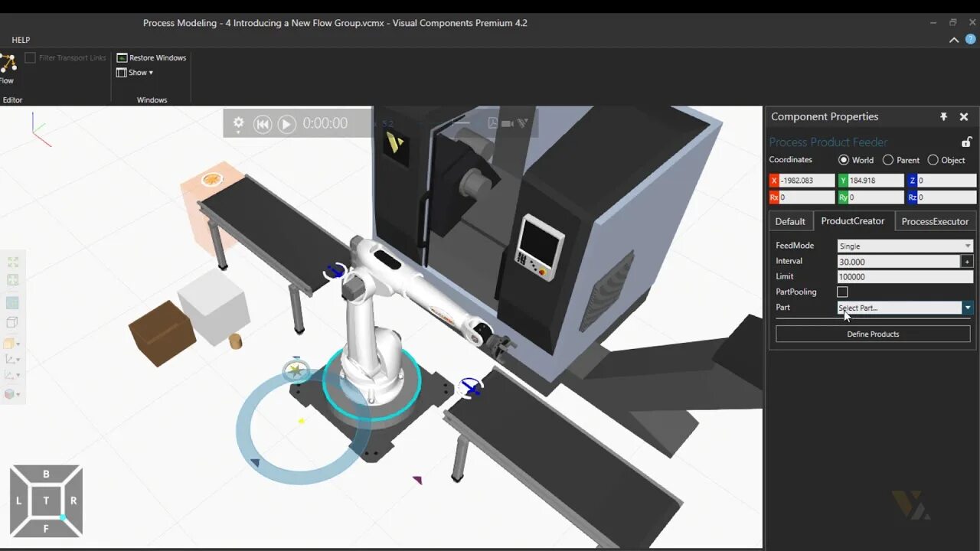Click the Rx rotation field

pos(807,197)
